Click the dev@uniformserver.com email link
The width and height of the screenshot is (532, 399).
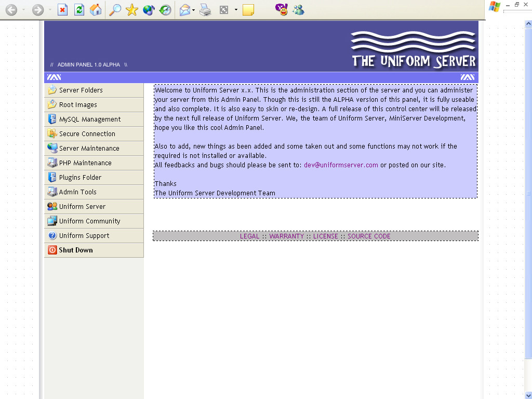(x=341, y=165)
